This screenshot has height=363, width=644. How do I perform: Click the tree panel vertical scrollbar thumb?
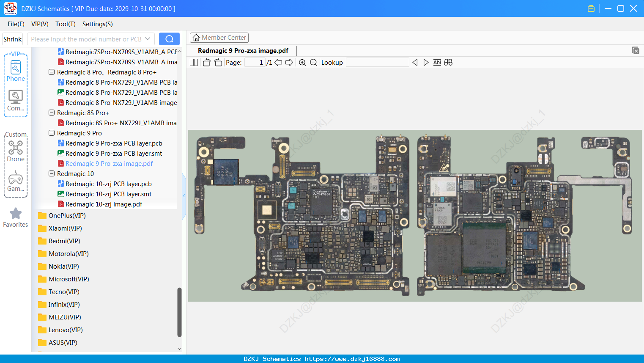click(x=179, y=312)
